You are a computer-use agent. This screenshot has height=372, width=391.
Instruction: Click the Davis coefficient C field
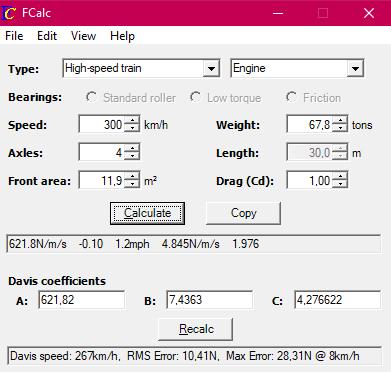pos(337,300)
